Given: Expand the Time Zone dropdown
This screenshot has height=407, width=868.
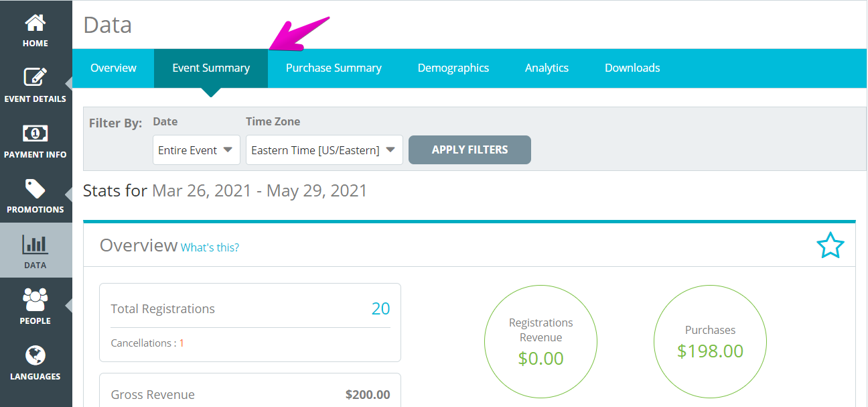Looking at the screenshot, I should (324, 150).
